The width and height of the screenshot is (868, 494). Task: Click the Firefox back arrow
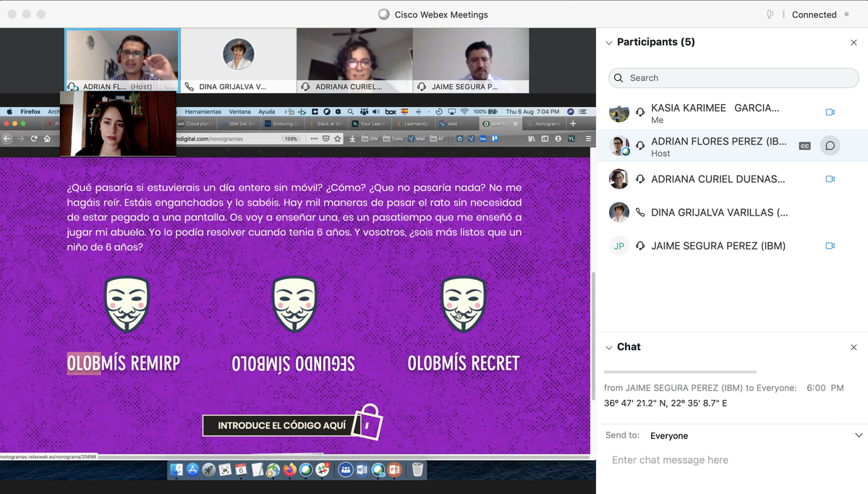8,138
